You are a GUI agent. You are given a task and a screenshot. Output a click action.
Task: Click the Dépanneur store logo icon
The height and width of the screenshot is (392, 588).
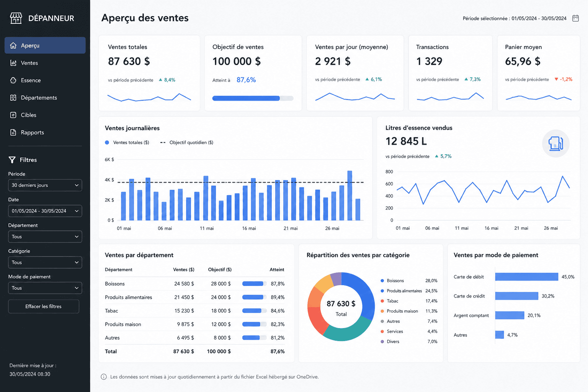point(16,18)
